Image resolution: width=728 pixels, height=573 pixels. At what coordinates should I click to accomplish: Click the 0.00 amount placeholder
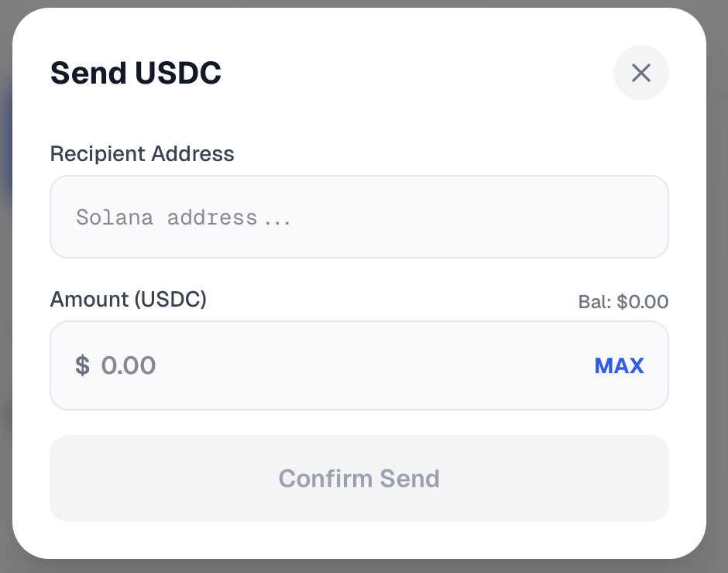pyautogui.click(x=129, y=365)
